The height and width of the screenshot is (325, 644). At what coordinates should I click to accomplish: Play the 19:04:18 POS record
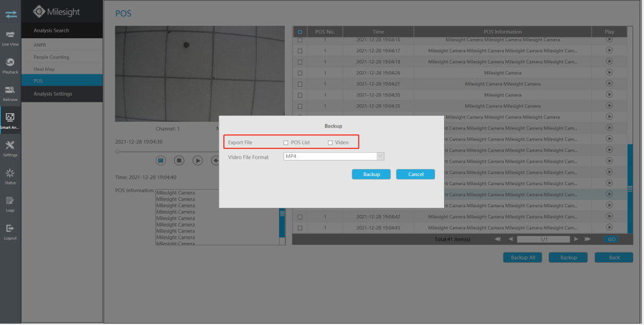[609, 62]
